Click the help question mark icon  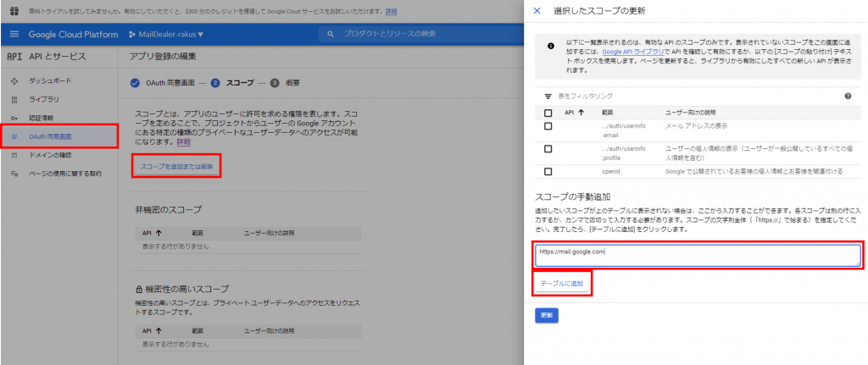click(x=848, y=97)
